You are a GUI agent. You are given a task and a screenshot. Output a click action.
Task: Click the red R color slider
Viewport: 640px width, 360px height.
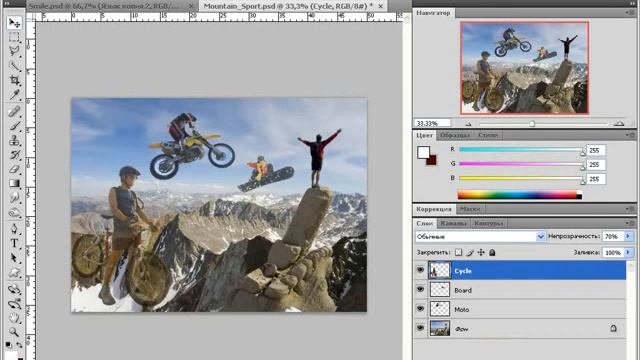pyautogui.click(x=521, y=150)
